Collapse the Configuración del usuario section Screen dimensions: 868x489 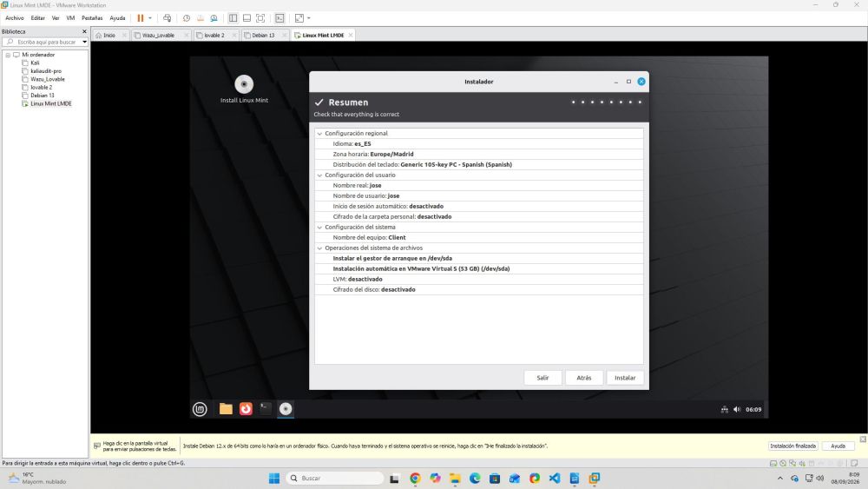tap(319, 175)
